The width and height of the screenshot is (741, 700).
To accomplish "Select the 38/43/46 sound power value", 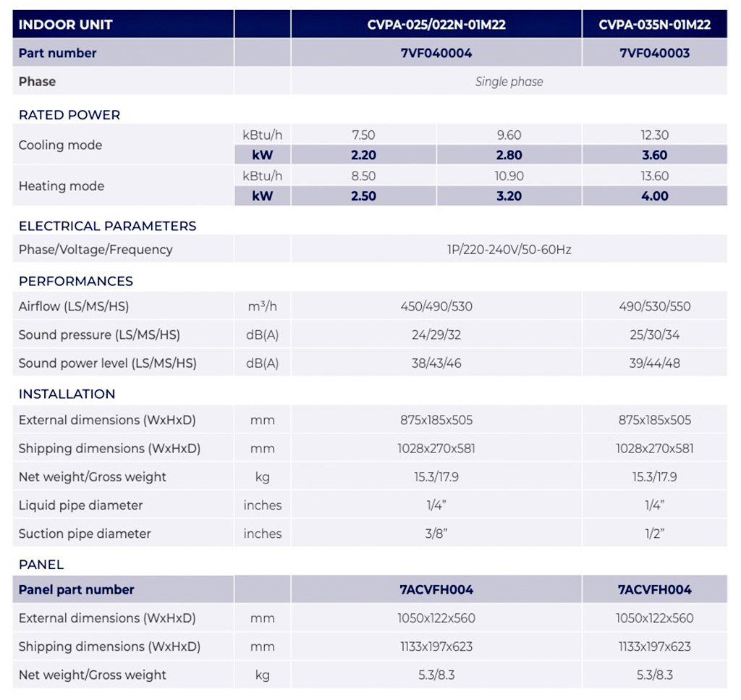I will (x=436, y=363).
